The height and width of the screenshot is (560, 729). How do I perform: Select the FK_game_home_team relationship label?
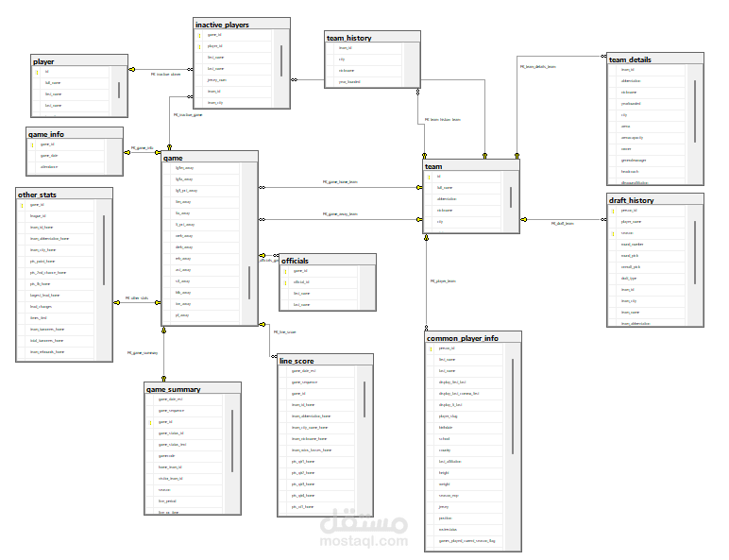[x=340, y=182]
